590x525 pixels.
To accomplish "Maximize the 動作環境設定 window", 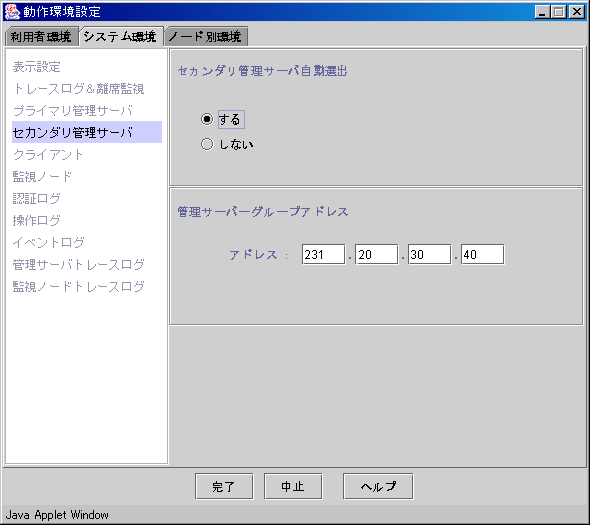I will [x=559, y=12].
